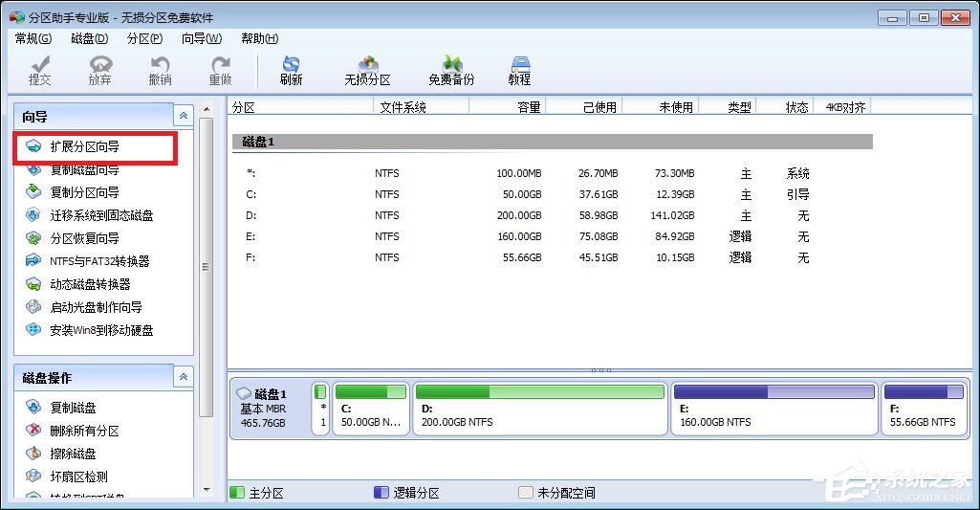The width and height of the screenshot is (980, 510).
Task: Click the 磁盘1 disk icon in disk map
Action: 244,393
